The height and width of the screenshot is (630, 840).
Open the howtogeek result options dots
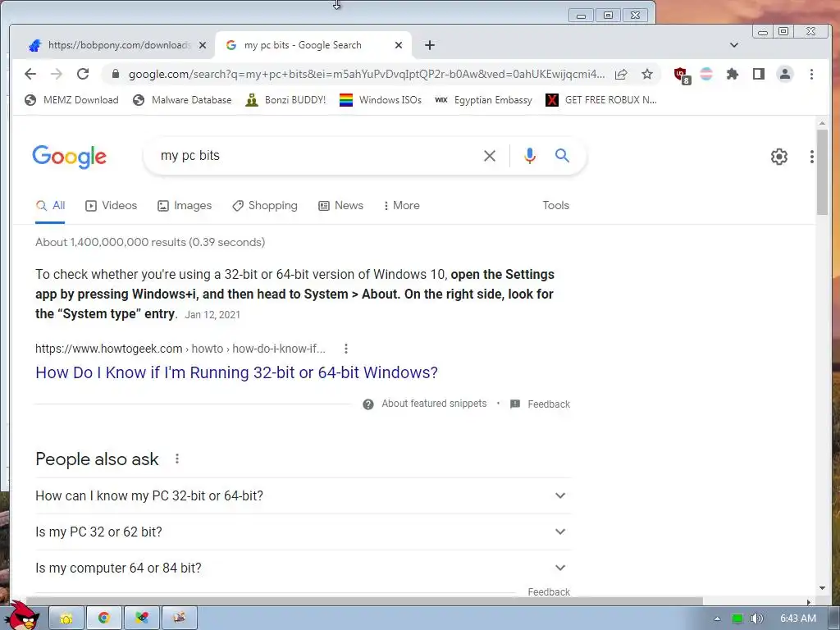[346, 349]
